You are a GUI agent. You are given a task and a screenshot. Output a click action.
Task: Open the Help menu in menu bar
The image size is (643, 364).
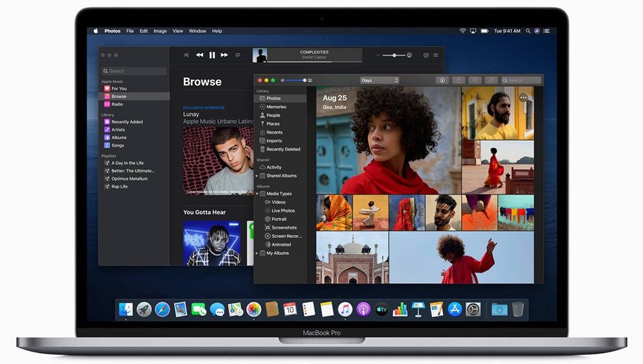point(217,31)
